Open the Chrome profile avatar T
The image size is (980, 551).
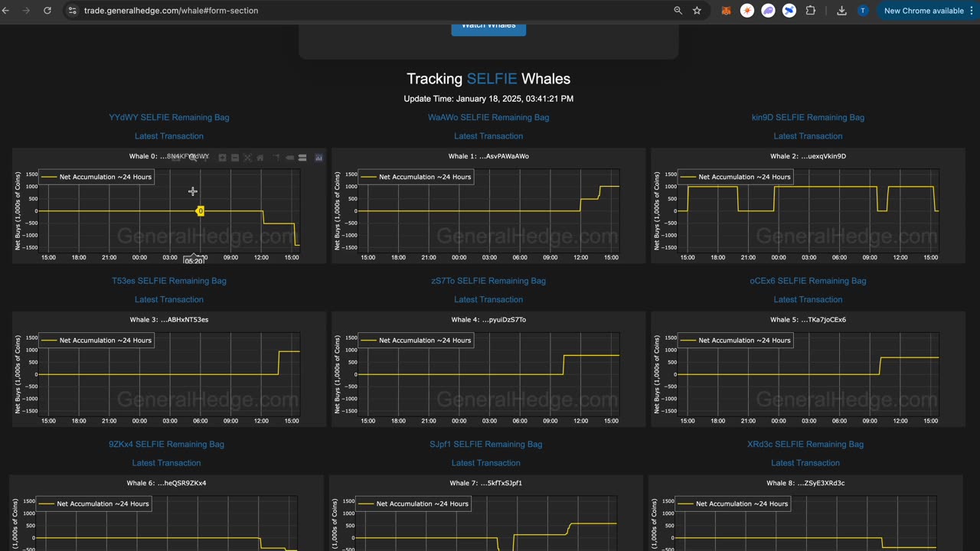pos(863,11)
